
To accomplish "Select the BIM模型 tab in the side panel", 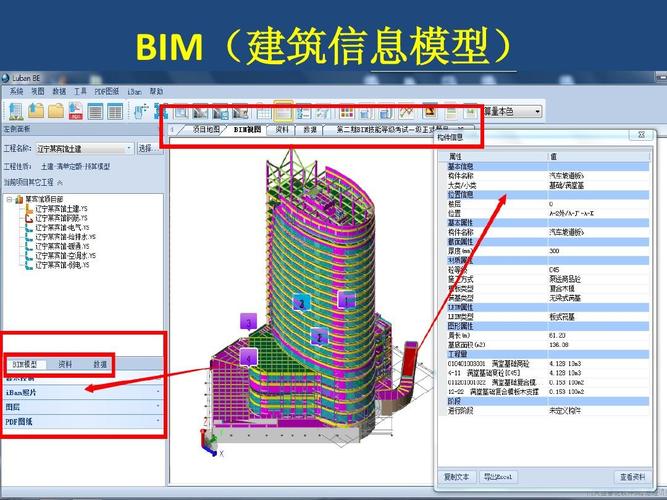I will [x=25, y=364].
